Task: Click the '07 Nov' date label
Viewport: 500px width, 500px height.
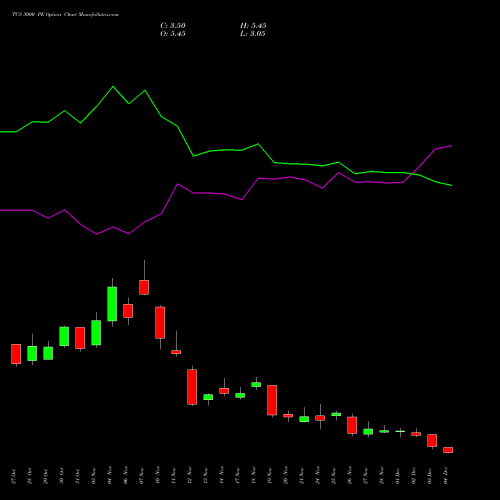Action: click(x=142, y=476)
